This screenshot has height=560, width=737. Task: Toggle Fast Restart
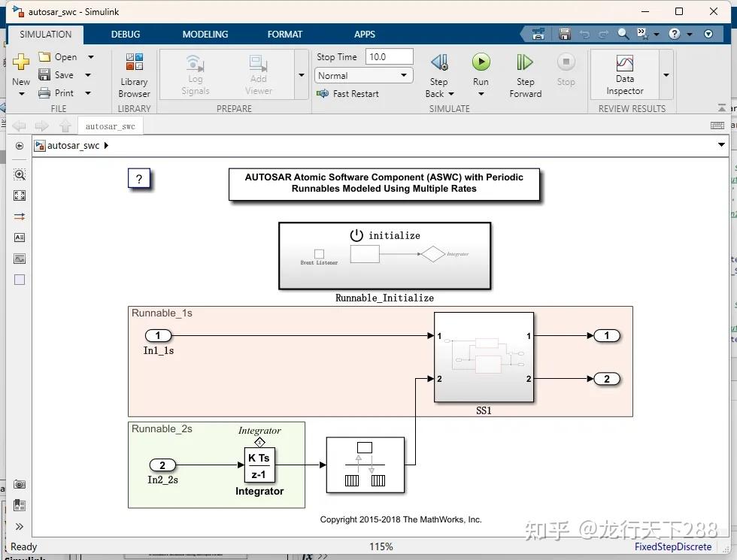(347, 94)
